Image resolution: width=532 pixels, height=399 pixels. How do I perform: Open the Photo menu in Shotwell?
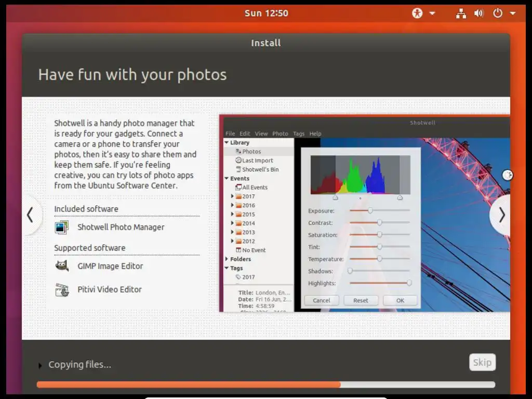pyautogui.click(x=280, y=134)
